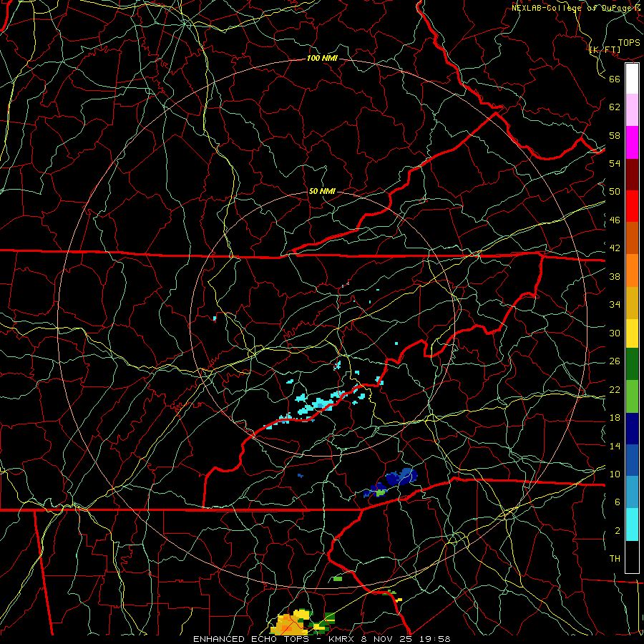Click the K FT units label
The width and height of the screenshot is (644, 644).
click(605, 50)
